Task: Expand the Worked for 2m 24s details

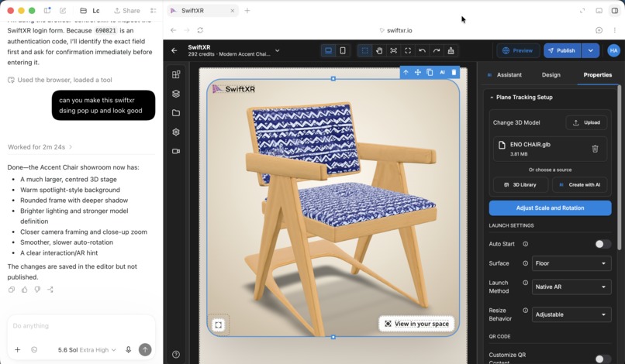Action: point(40,147)
